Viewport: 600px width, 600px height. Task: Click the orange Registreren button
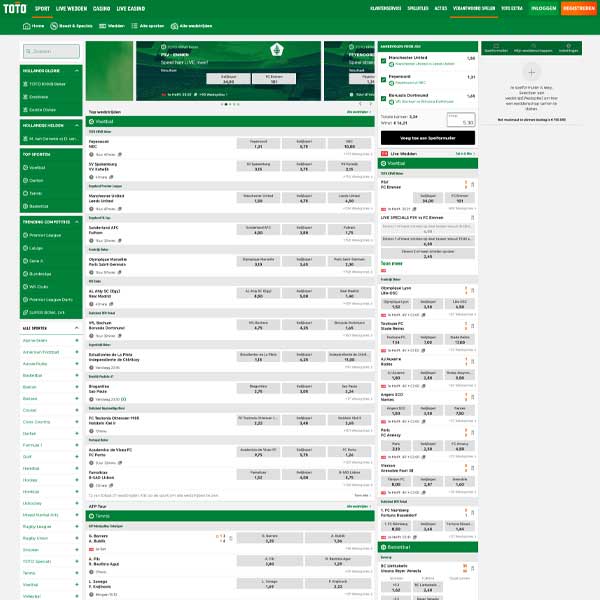[x=579, y=8]
